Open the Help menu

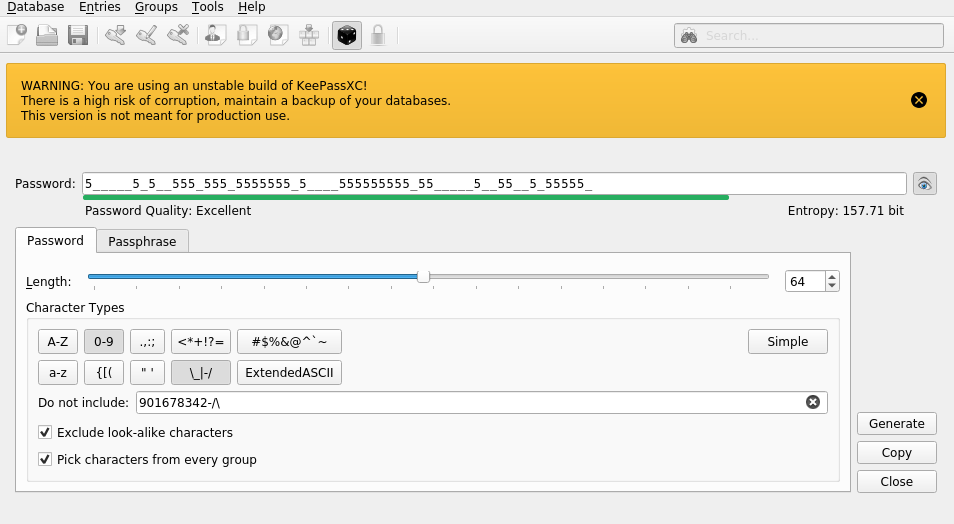coord(251,7)
